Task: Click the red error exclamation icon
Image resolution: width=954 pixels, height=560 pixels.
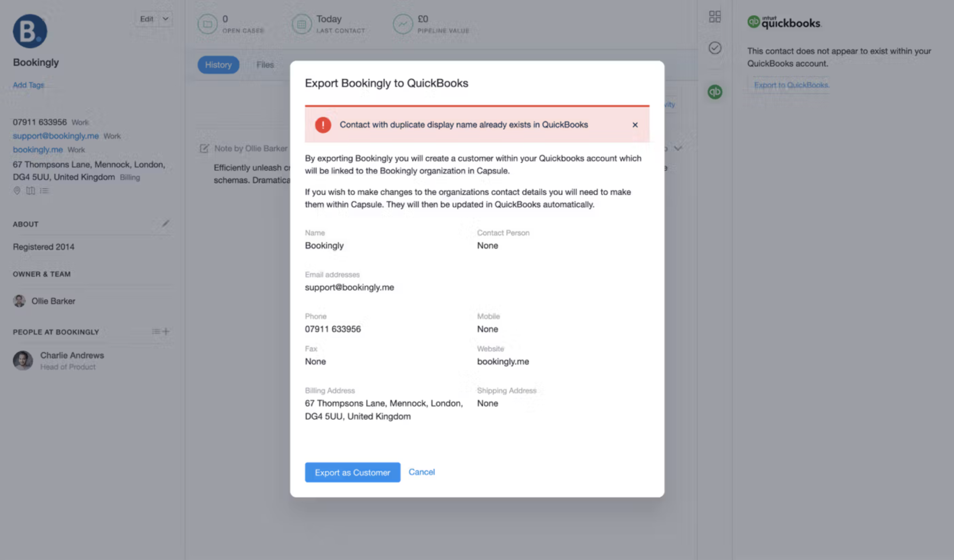Action: coord(323,125)
